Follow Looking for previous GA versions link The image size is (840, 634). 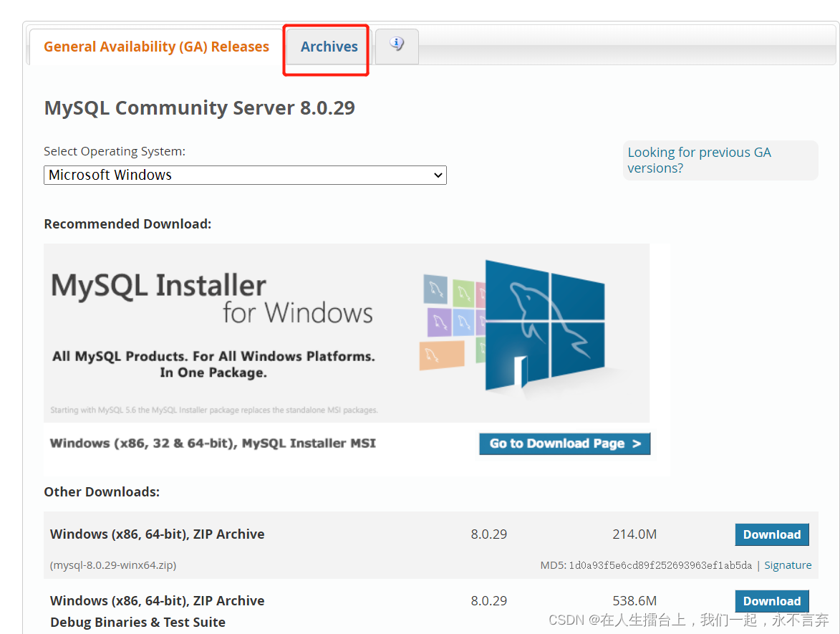pos(699,160)
